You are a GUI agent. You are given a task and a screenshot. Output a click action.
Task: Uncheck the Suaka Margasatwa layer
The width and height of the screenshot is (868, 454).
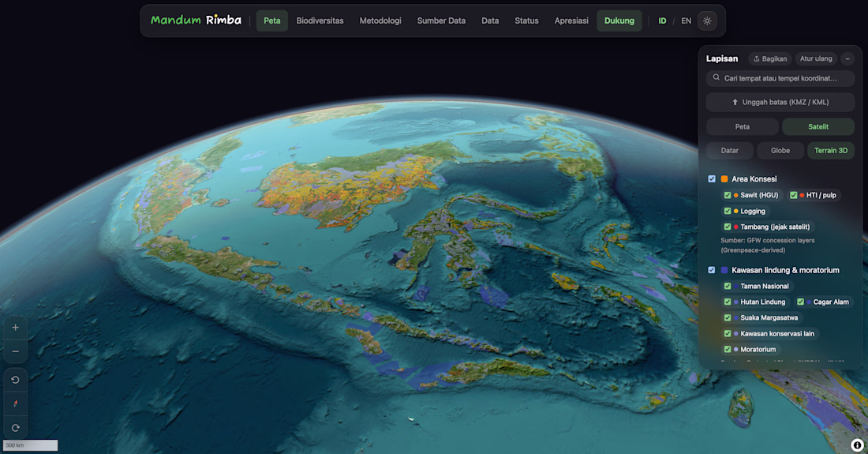(728, 317)
